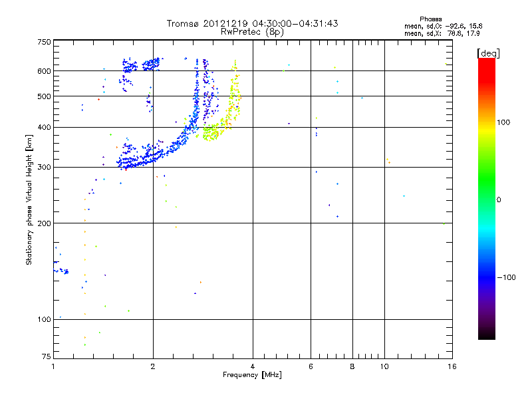Click the '[deg]' colorbar unit label
This screenshot has width=532, height=399.
488,53
